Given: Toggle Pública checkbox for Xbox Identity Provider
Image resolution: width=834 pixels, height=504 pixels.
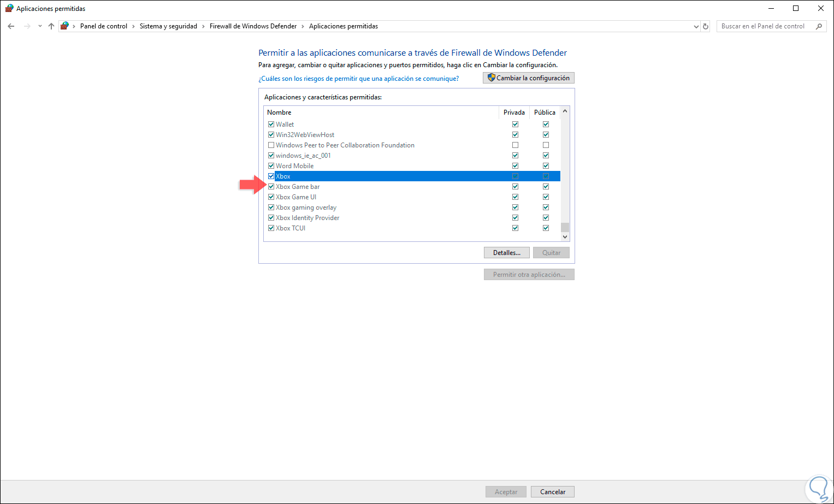Looking at the screenshot, I should click(x=546, y=218).
